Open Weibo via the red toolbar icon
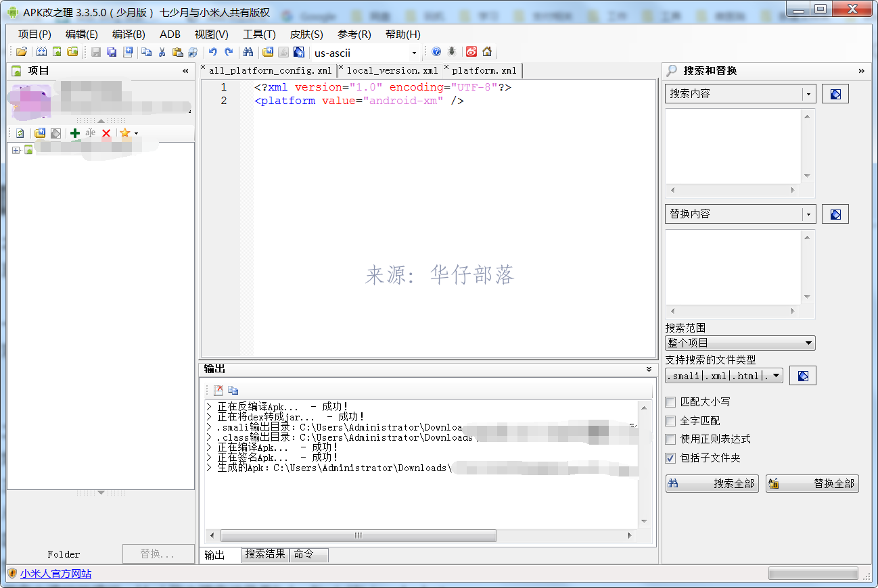The image size is (878, 588). [x=471, y=52]
